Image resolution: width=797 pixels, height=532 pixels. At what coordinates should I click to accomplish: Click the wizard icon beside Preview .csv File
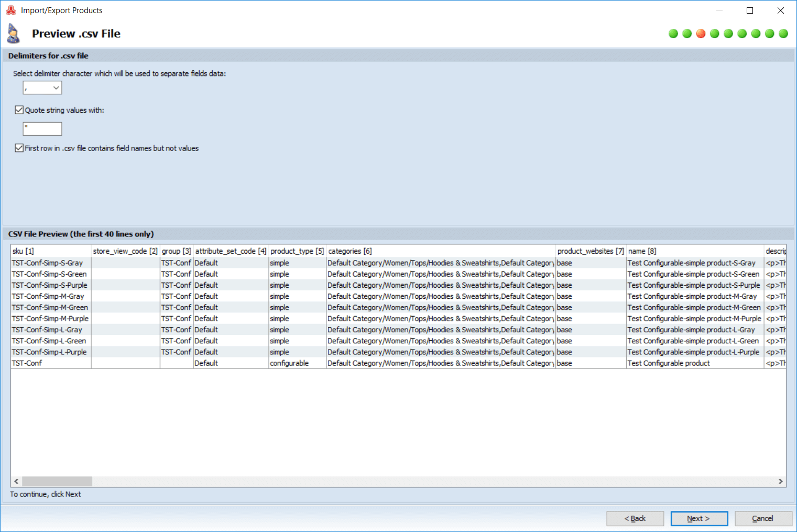click(x=14, y=34)
